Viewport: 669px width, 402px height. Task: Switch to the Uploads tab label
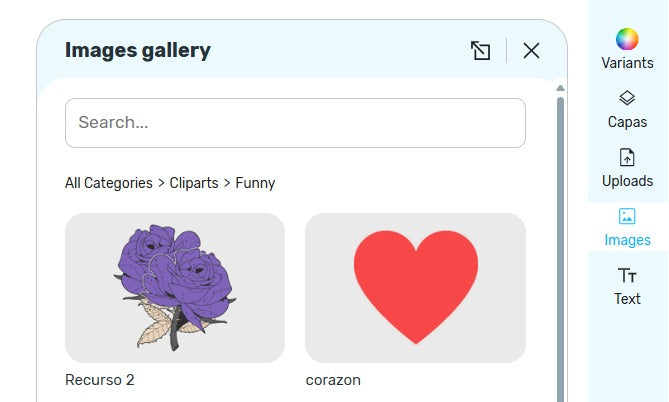(627, 181)
